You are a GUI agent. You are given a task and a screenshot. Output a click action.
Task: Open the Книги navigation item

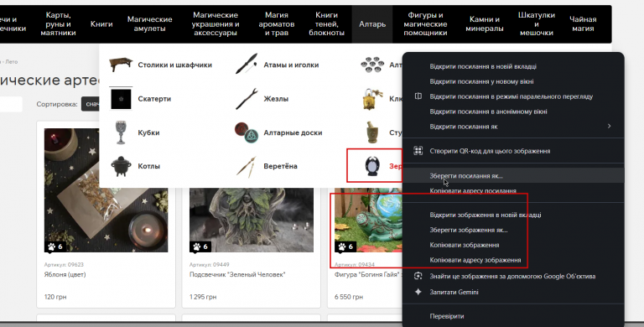[101, 23]
